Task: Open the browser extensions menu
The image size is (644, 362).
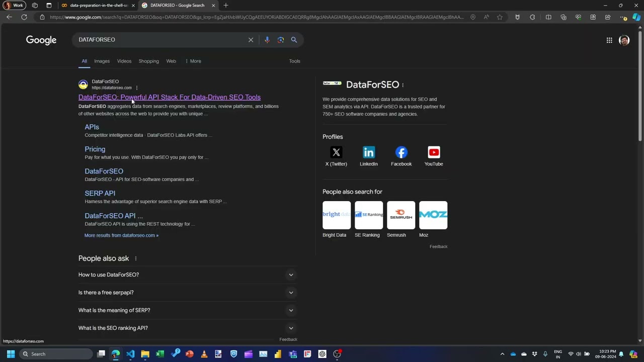Action: point(532,17)
